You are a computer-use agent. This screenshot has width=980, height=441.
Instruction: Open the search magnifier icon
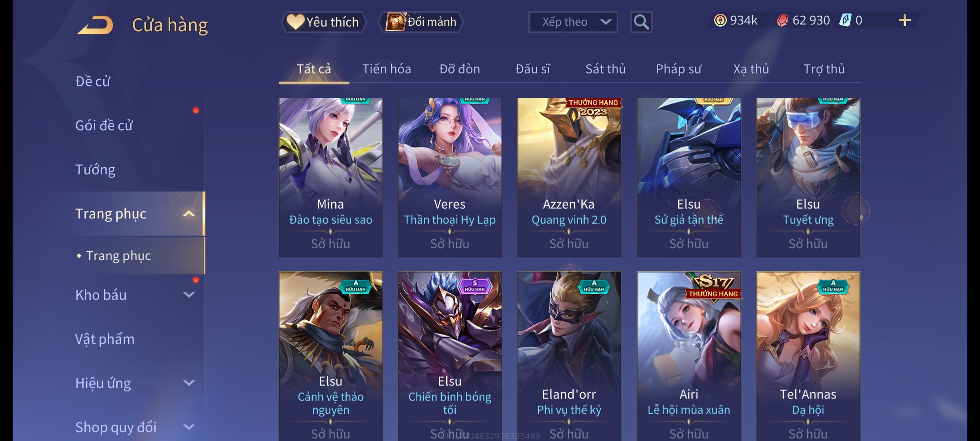click(641, 22)
